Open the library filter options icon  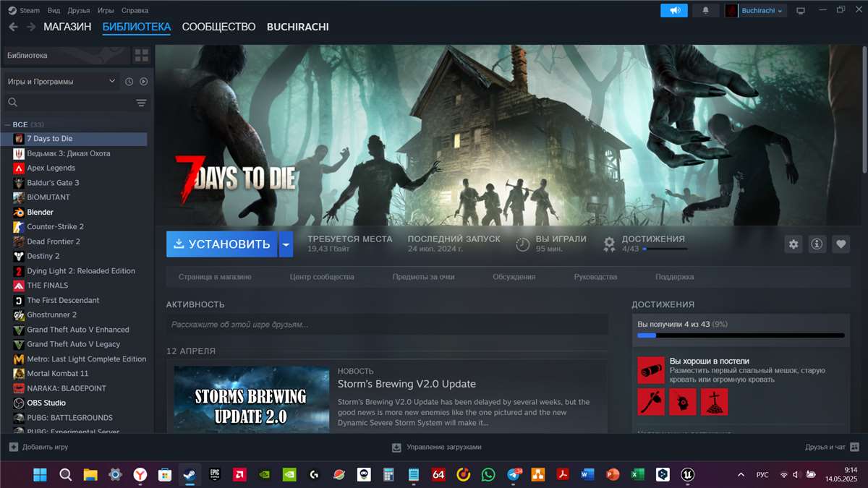point(141,102)
